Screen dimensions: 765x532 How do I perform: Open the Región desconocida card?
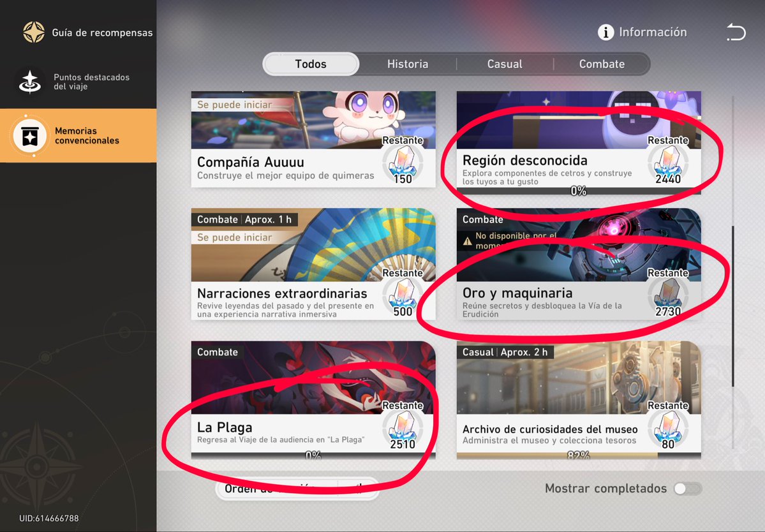579,143
